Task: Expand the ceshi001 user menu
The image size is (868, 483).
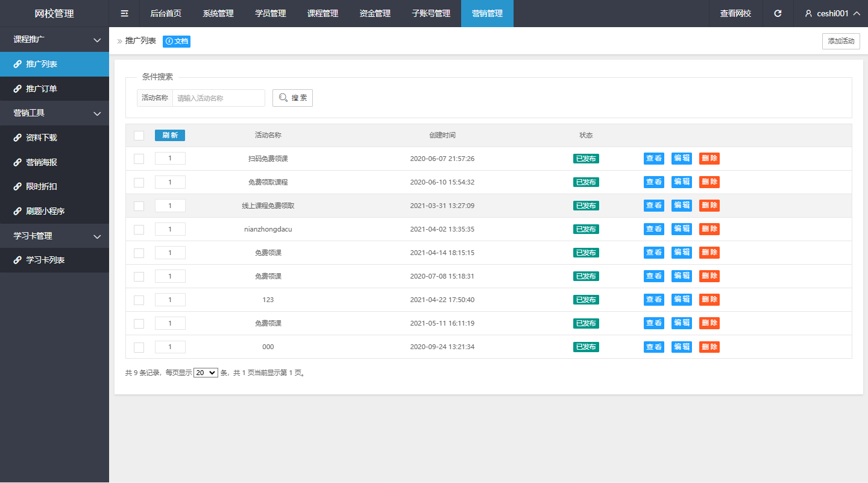Action: pos(832,13)
